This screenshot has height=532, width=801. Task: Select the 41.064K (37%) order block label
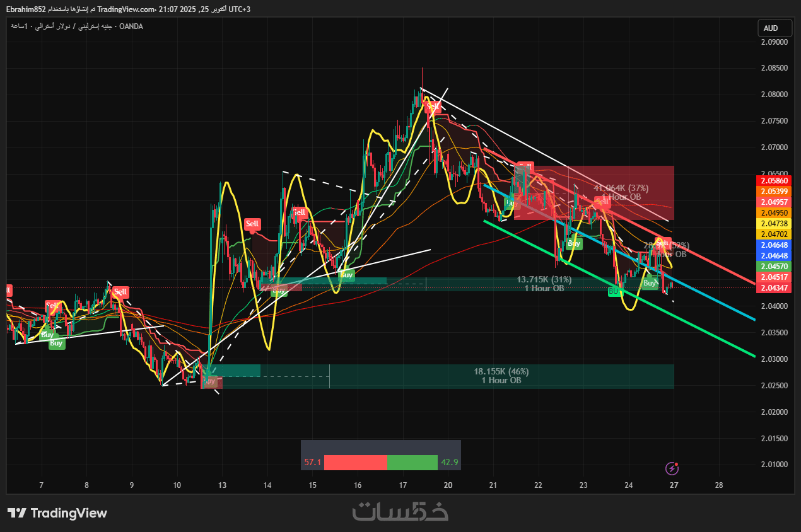click(x=621, y=188)
